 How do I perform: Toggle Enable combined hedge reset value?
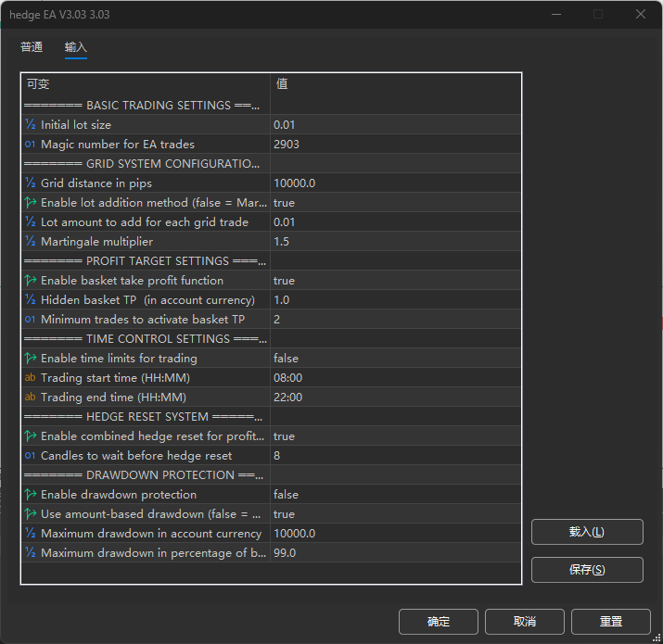point(395,436)
